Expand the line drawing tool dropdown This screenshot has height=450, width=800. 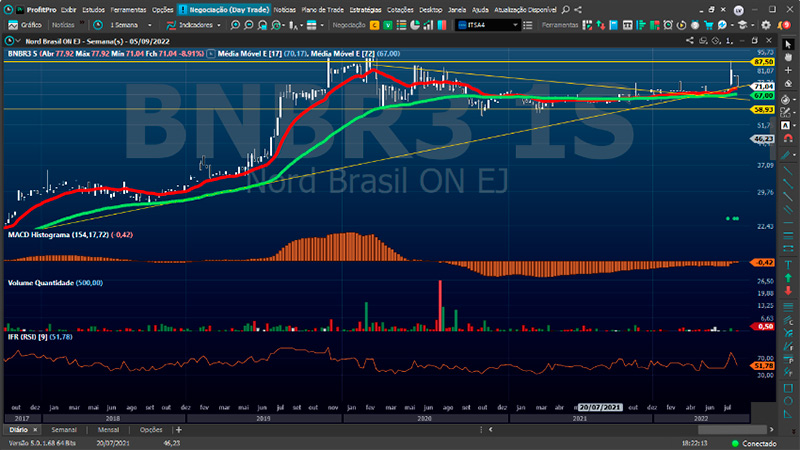click(x=794, y=155)
